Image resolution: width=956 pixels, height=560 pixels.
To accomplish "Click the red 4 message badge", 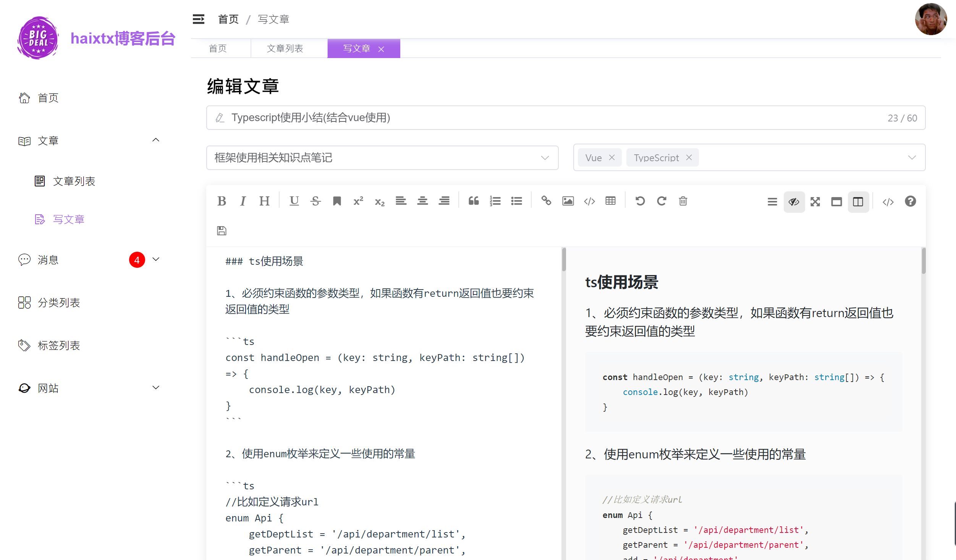I will click(137, 260).
